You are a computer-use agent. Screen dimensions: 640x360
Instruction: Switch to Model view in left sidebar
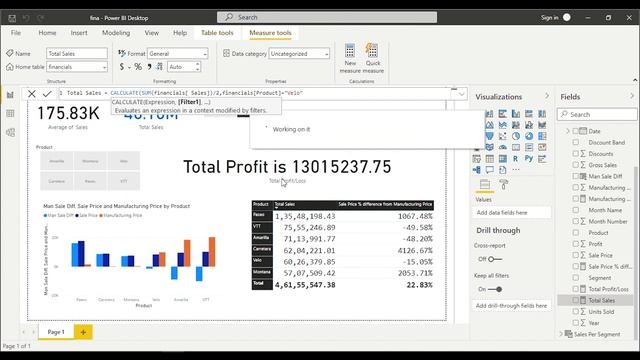pyautogui.click(x=10, y=132)
